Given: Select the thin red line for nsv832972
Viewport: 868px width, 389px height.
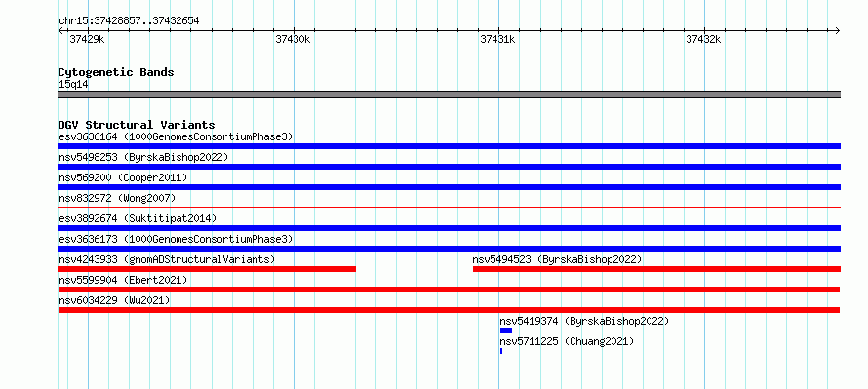Looking at the screenshot, I should point(449,207).
